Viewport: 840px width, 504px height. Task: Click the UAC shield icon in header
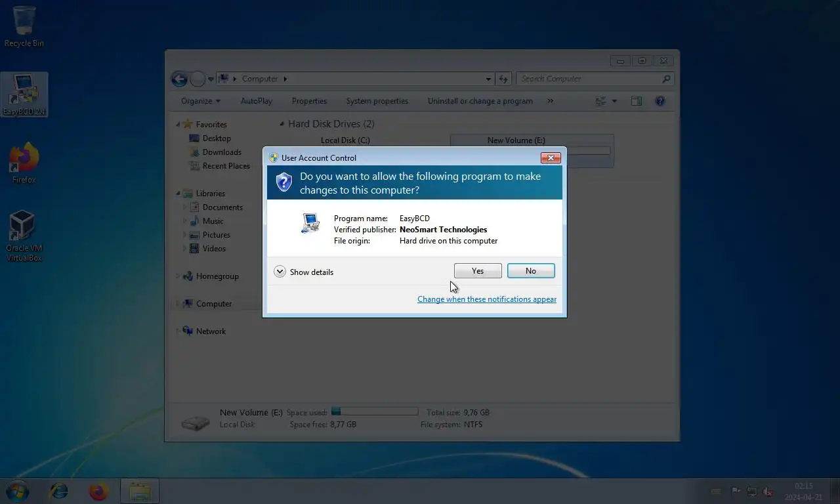[283, 182]
